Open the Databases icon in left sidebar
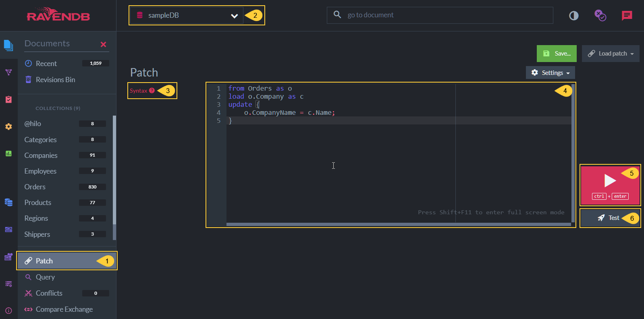This screenshot has width=644, height=319. coord(8,202)
